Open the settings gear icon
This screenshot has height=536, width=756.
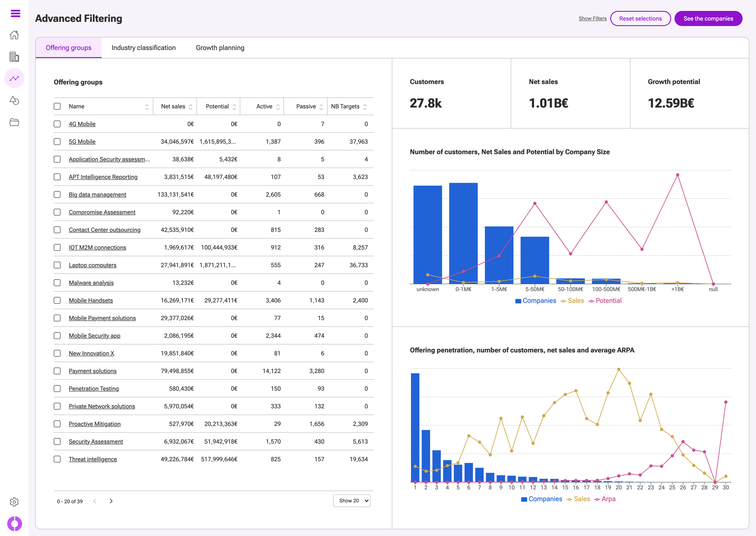point(14,502)
